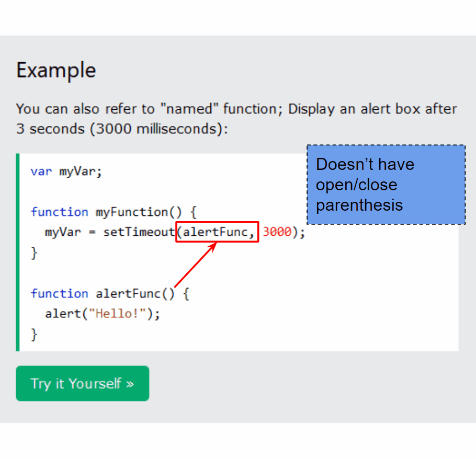This screenshot has width=476, height=459.
Task: Click the Try it Yourself button
Action: (82, 383)
